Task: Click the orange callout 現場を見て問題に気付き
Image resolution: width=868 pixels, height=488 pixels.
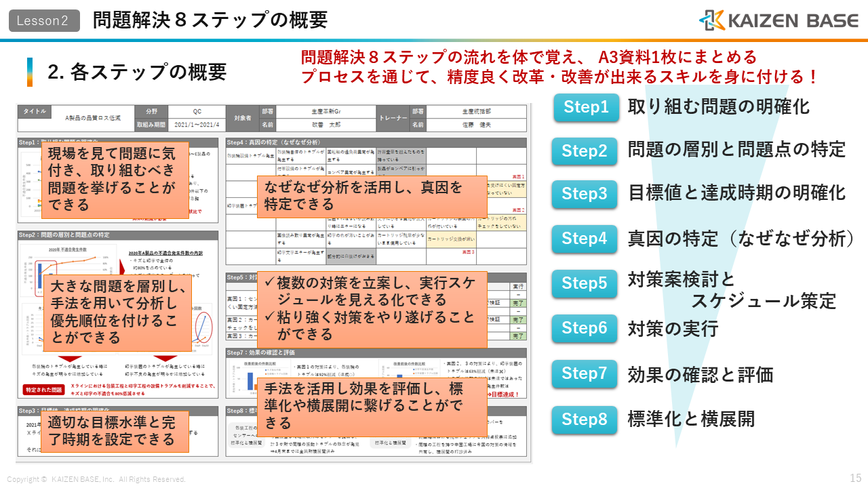Action: (x=115, y=179)
